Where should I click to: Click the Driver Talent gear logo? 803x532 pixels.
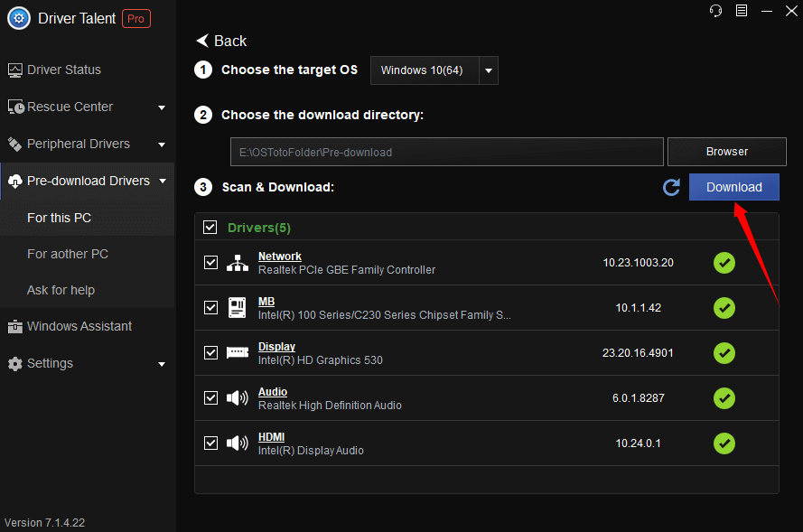[x=19, y=18]
